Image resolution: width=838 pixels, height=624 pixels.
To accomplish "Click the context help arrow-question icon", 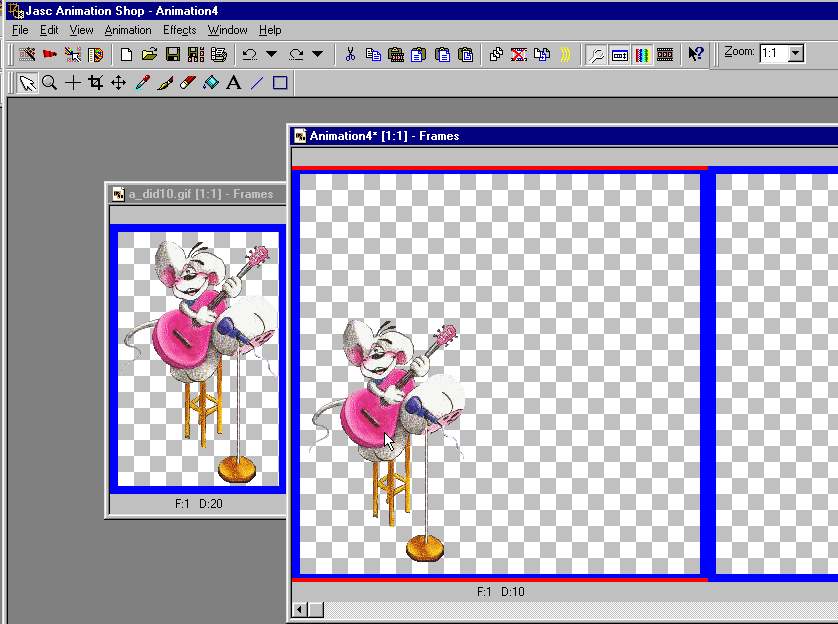I will point(696,53).
